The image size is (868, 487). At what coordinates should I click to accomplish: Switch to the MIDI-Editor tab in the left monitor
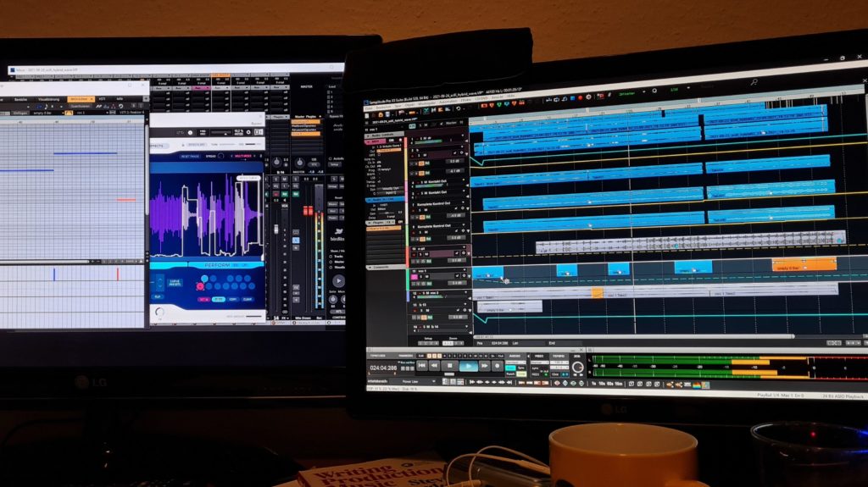(81, 99)
